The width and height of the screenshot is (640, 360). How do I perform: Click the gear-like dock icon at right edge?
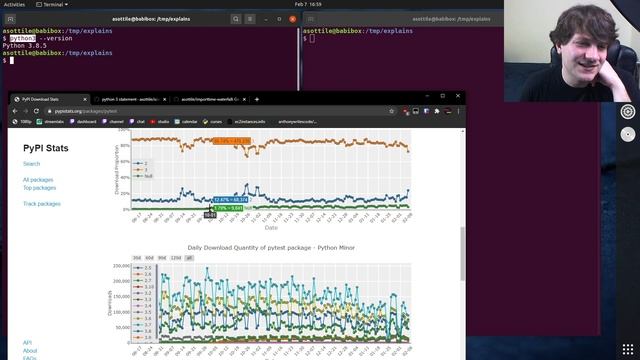point(628,111)
